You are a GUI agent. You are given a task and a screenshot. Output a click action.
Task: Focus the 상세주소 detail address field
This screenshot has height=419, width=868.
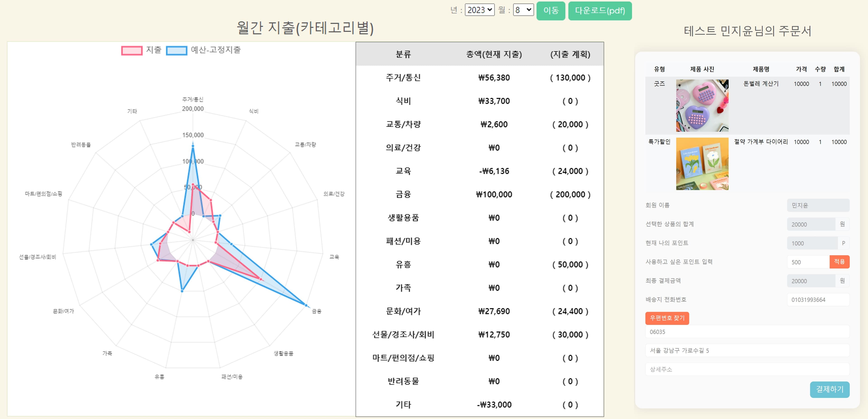[x=747, y=370]
